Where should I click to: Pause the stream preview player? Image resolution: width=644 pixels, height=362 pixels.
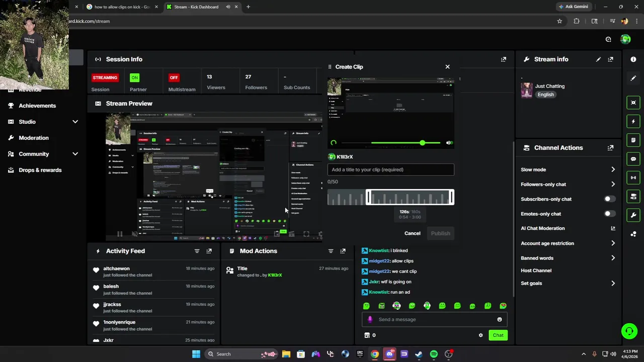(x=119, y=234)
